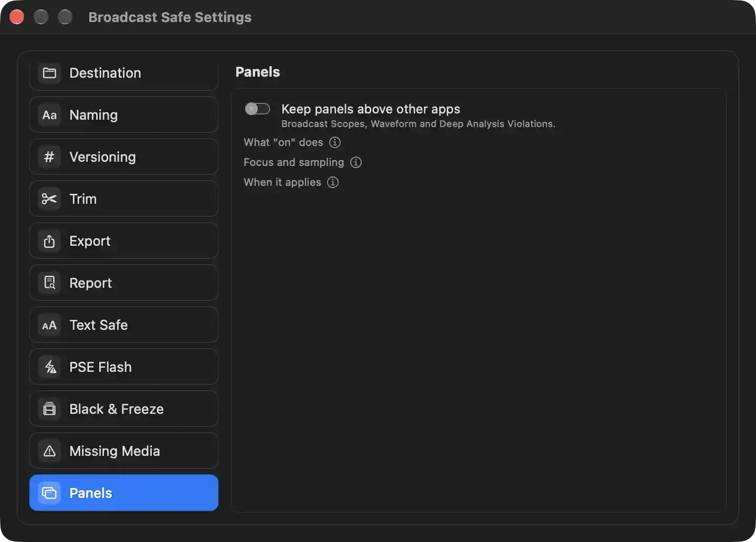Click the Export share icon
The height and width of the screenshot is (542, 756).
pyautogui.click(x=49, y=241)
